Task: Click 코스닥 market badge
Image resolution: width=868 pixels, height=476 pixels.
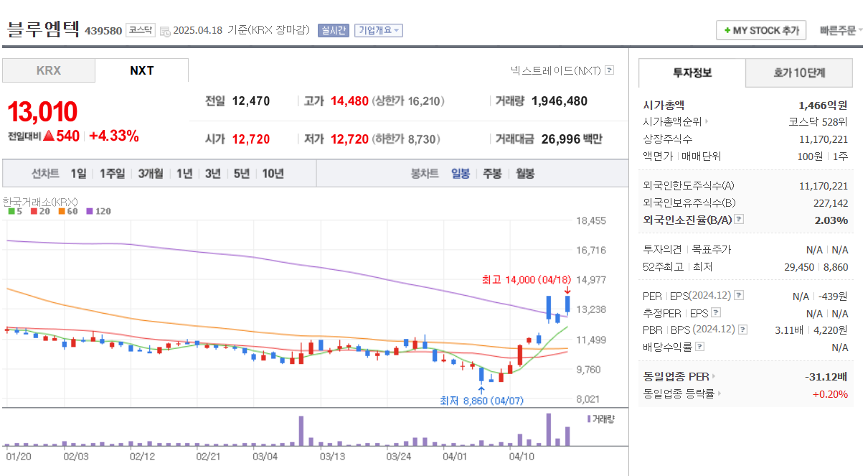Action: [141, 30]
